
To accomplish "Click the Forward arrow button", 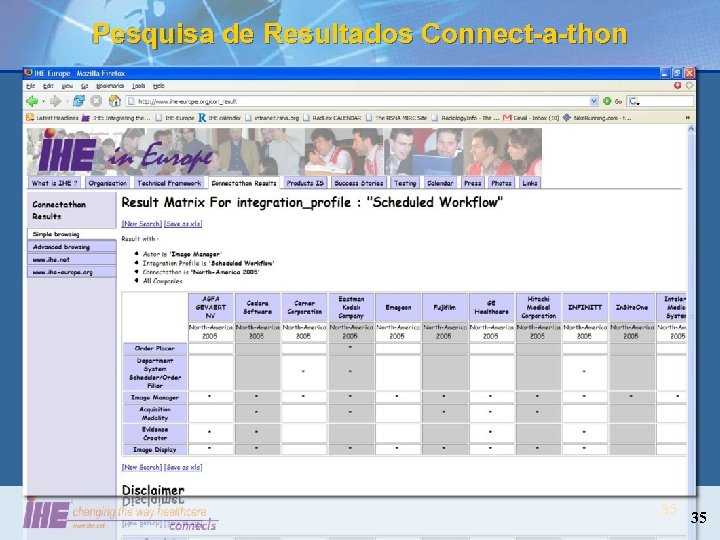I will coord(55,101).
